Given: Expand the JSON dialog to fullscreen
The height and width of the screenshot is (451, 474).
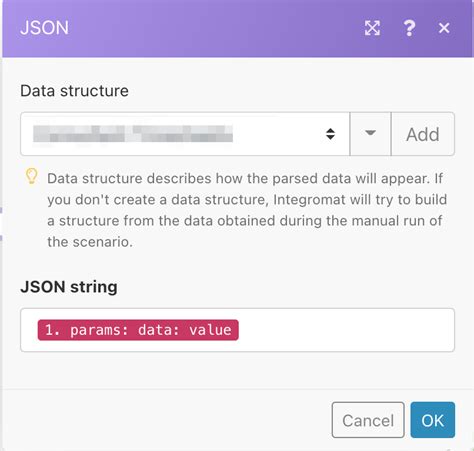Looking at the screenshot, I should click(372, 28).
